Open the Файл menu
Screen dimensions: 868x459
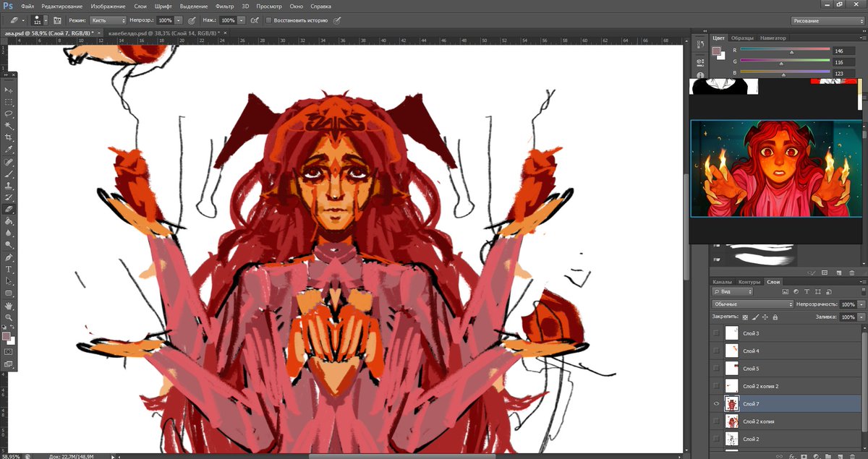coord(27,6)
